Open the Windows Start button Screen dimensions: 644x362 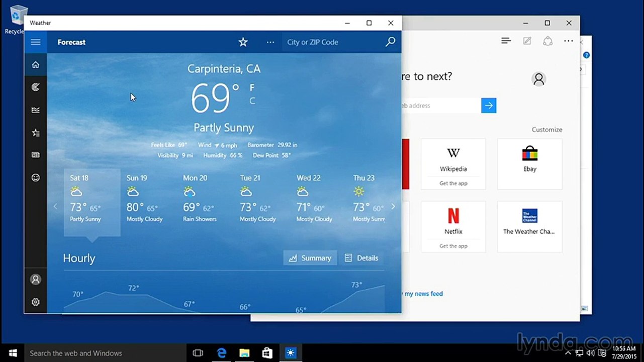13,353
